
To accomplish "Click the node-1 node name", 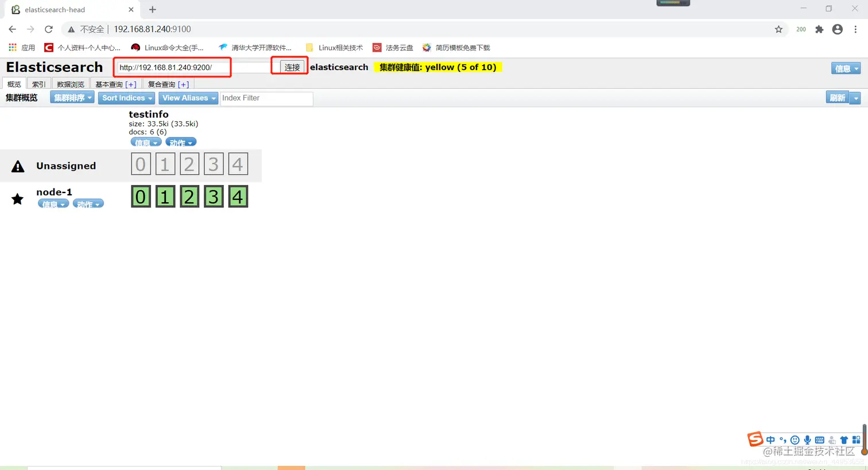I will point(54,192).
